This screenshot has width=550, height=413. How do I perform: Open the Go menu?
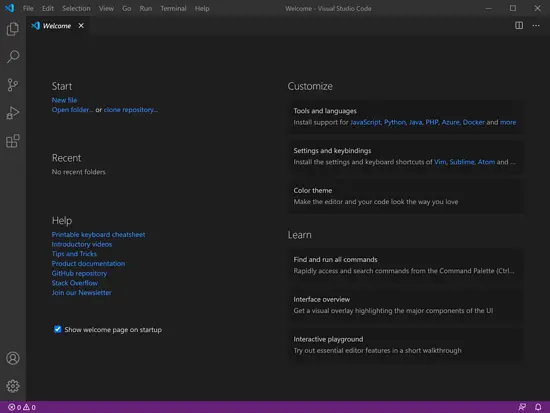click(x=127, y=8)
